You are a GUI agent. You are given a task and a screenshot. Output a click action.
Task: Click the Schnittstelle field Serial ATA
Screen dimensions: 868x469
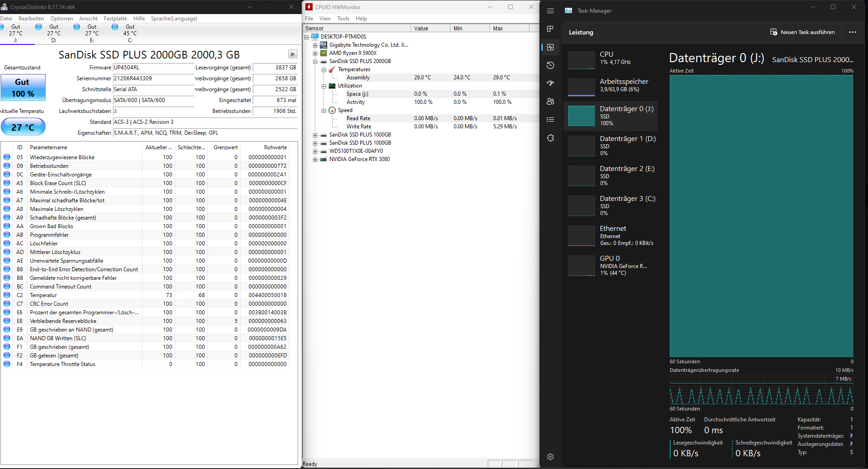[x=154, y=89]
